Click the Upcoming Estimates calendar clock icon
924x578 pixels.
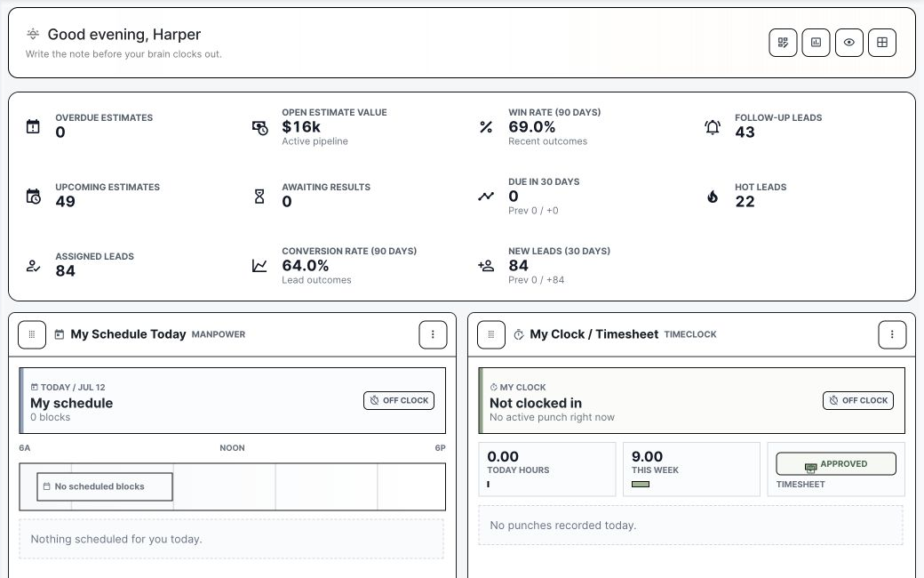coord(34,197)
